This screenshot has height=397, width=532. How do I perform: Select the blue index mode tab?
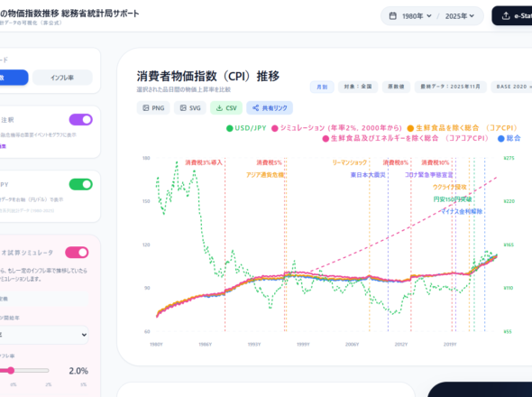point(14,78)
